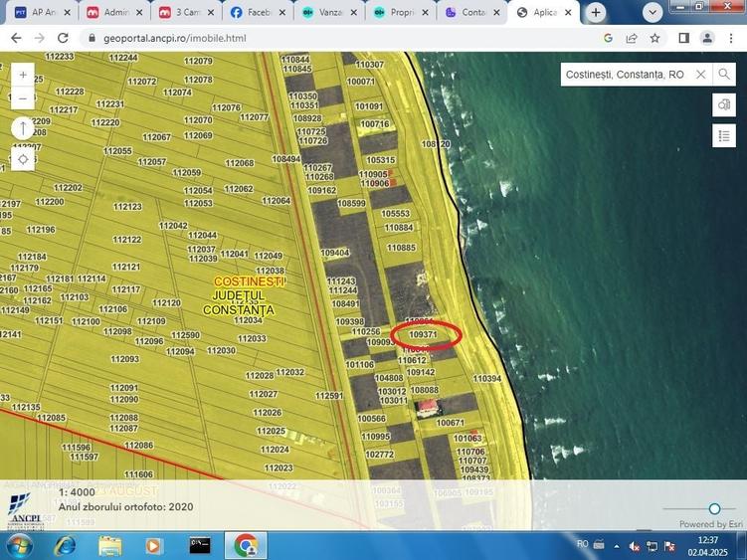Screen dimensions: 747x560
Task: Toggle the muted volume tray icon
Action: tap(634, 546)
